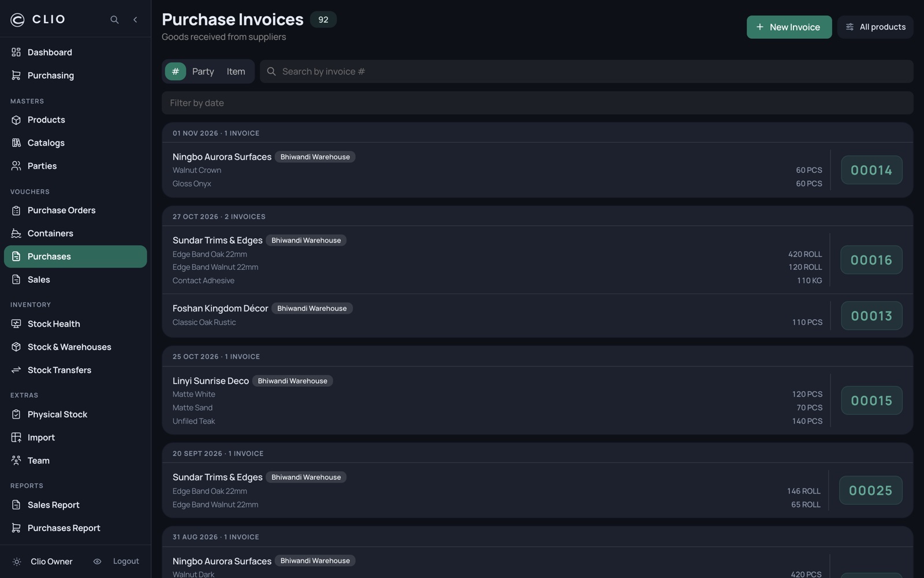924x578 pixels.
Task: Open invoice 00015
Action: tap(871, 401)
